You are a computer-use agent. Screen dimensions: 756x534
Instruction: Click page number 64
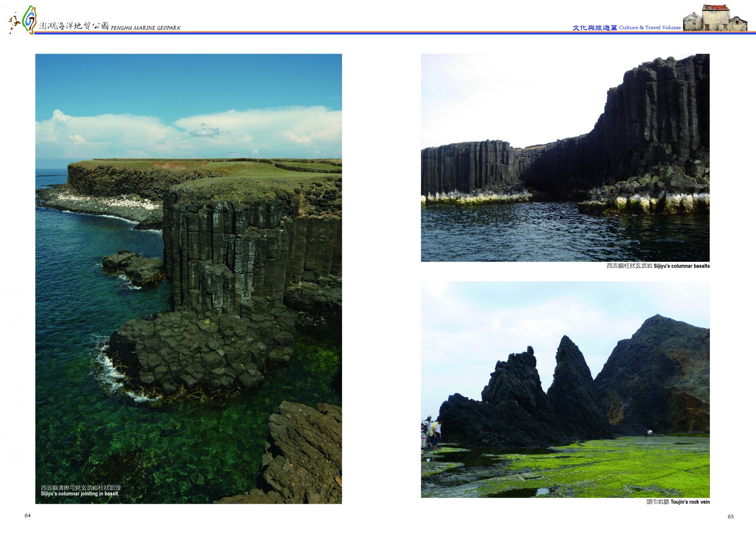click(x=28, y=516)
